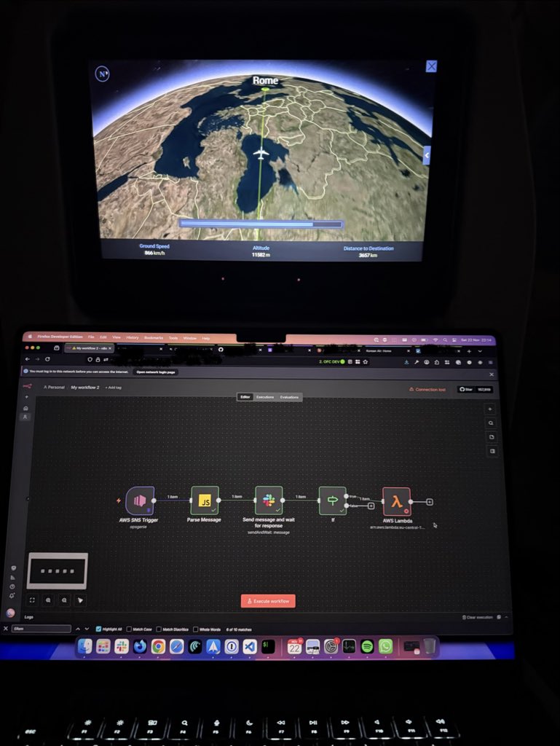Image resolution: width=560 pixels, height=746 pixels.
Task: Click the Personal breadcrumb
Action: click(54, 388)
